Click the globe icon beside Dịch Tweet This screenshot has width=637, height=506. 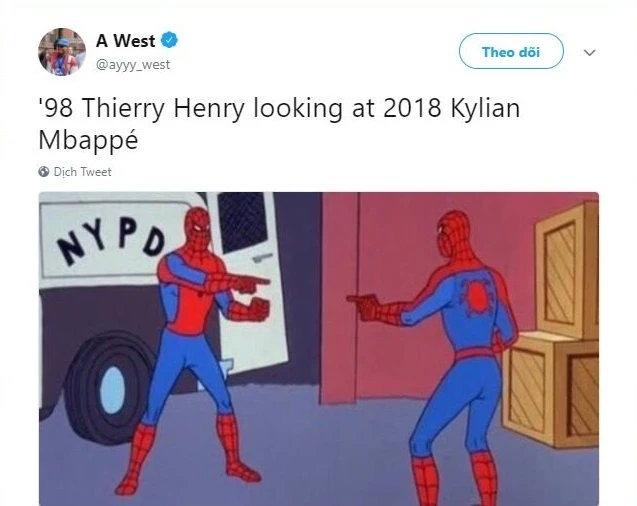click(x=44, y=172)
